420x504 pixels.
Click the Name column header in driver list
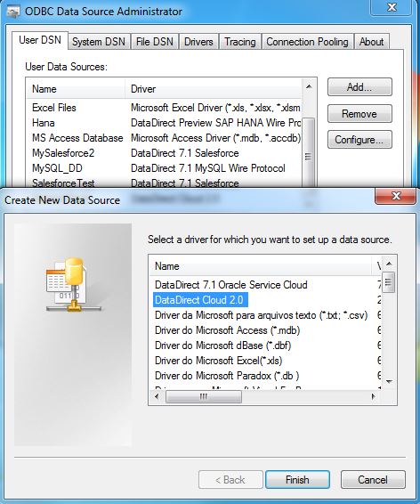(262, 266)
